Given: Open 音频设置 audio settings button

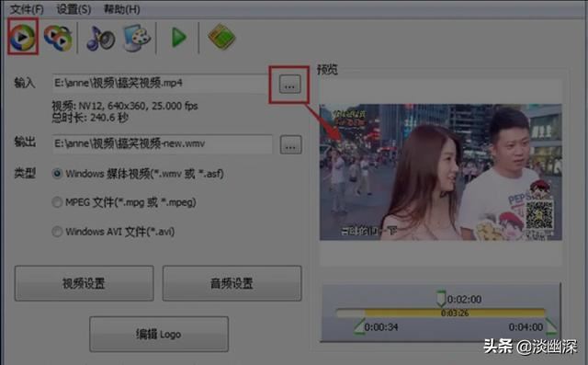Looking at the screenshot, I should pos(232,283).
